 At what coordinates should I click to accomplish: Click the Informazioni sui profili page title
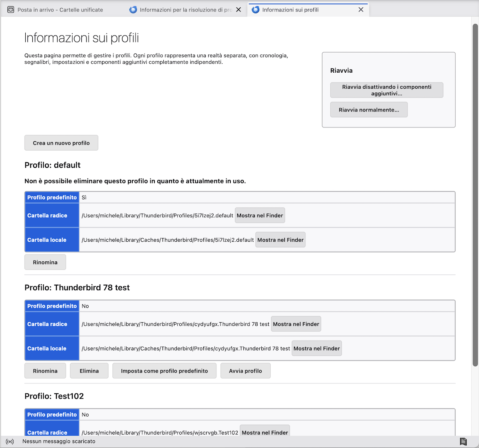pyautogui.click(x=82, y=38)
